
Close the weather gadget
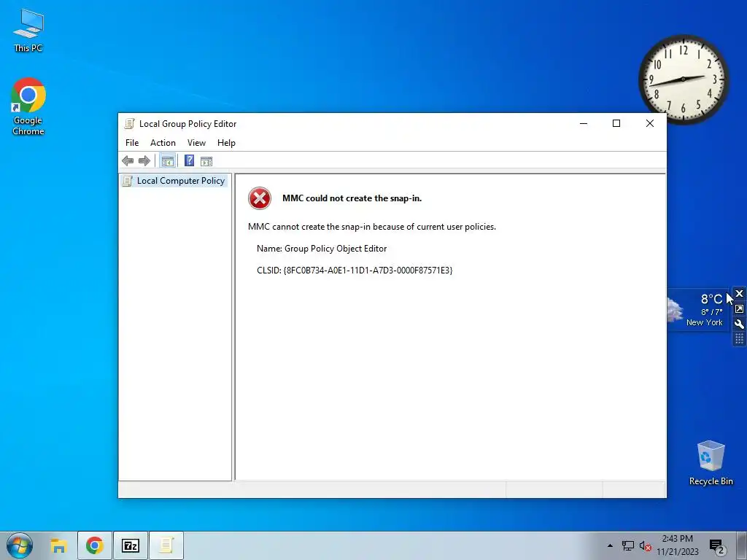[x=740, y=293]
